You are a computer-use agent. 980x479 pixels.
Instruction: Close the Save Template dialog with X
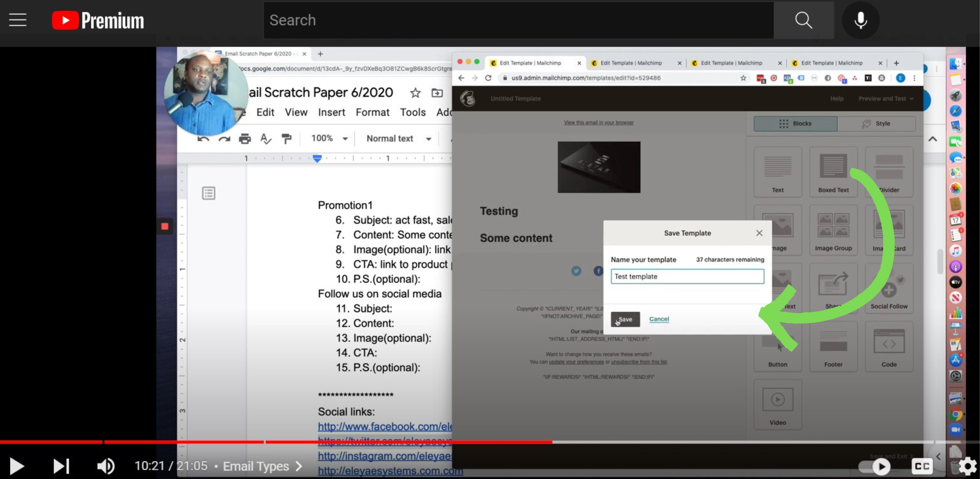point(759,233)
